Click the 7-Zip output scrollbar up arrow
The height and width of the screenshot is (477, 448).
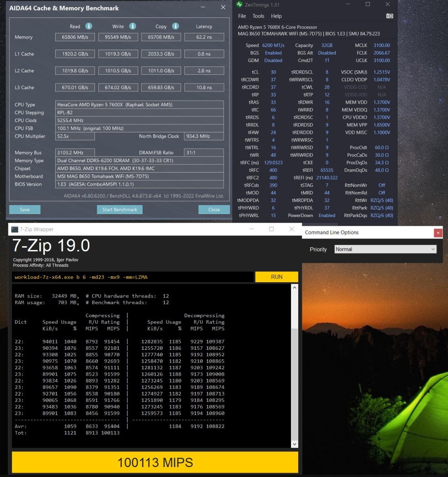pyautogui.click(x=294, y=287)
